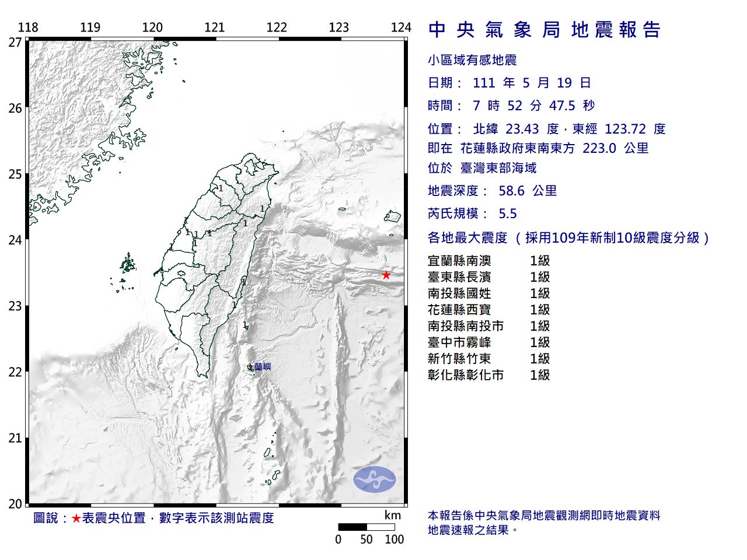Viewport: 747px width, 560px height.
Task: Click the 花蓮縣西寶 intensity row
Action: [x=488, y=310]
